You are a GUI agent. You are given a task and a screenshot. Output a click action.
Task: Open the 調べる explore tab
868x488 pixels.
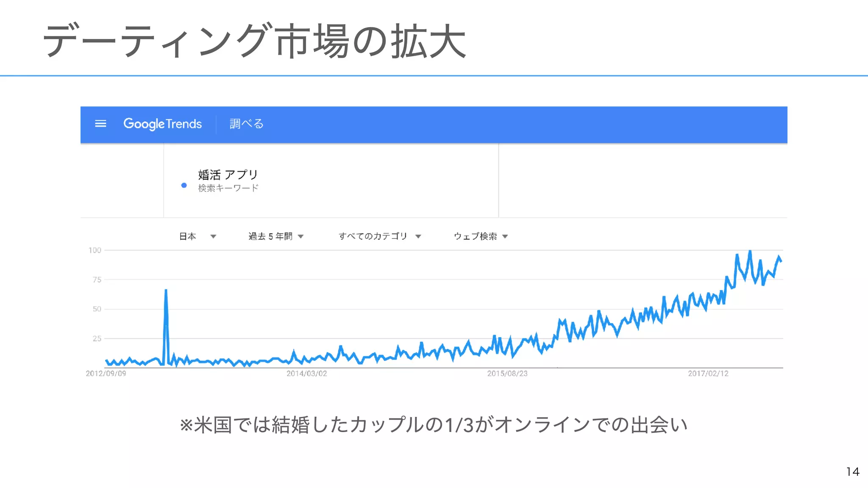[247, 124]
